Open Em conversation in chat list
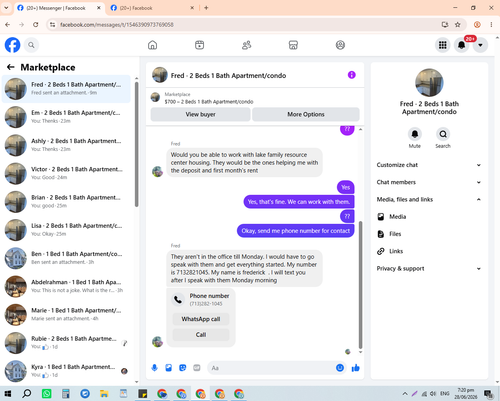Image resolution: width=500 pixels, height=401 pixels. pos(66,117)
